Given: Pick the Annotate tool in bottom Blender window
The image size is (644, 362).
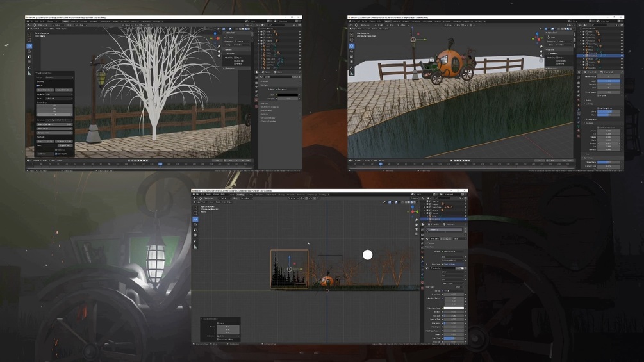Looking at the screenshot, I should point(195,241).
